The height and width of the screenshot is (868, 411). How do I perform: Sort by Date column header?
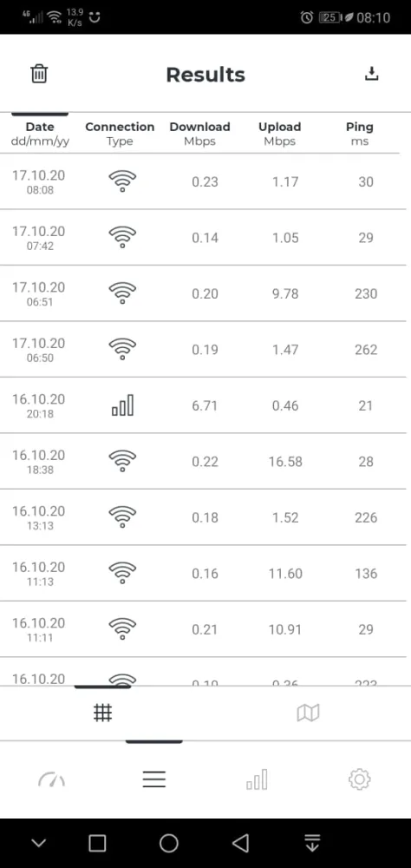coord(40,134)
